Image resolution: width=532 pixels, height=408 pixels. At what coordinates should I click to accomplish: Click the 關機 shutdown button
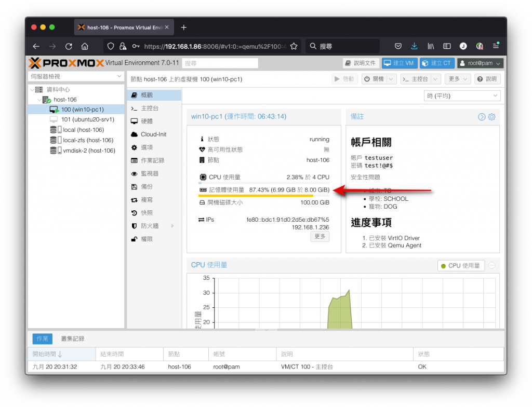(x=374, y=79)
